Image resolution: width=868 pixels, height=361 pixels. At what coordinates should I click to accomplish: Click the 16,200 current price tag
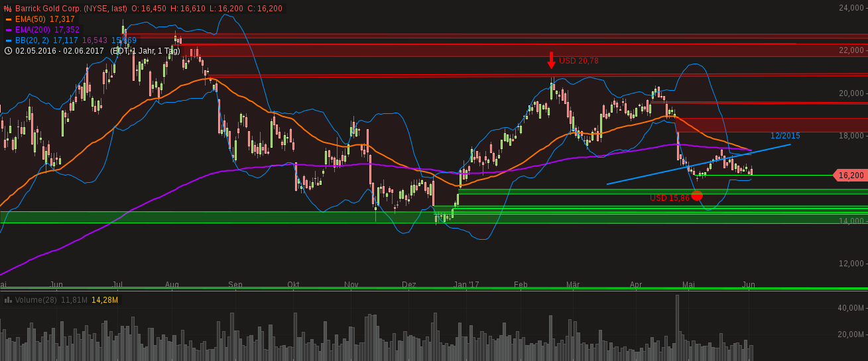[x=850, y=176]
